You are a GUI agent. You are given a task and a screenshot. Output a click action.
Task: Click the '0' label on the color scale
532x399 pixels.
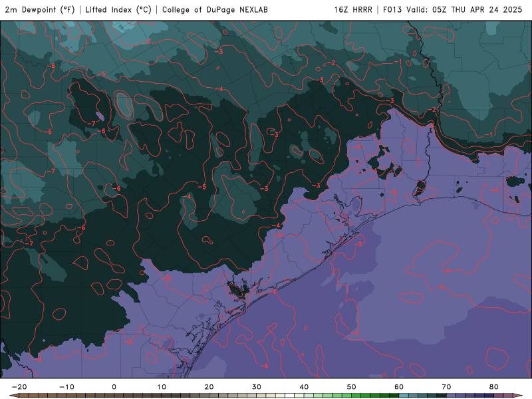point(114,387)
